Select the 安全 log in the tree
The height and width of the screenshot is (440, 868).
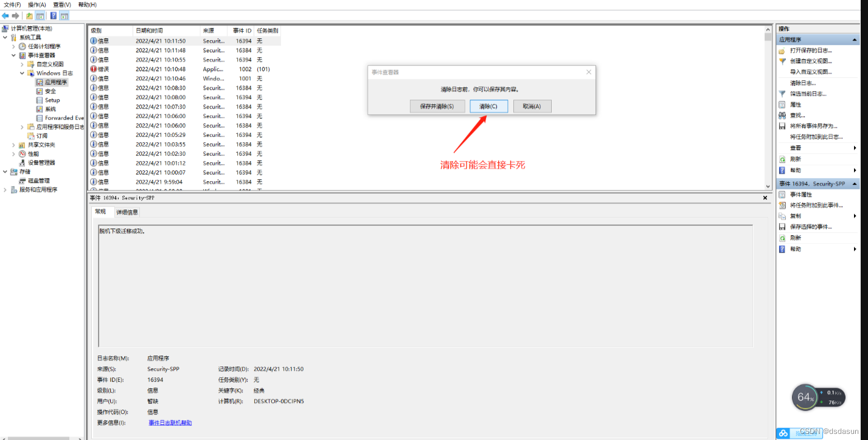[50, 91]
